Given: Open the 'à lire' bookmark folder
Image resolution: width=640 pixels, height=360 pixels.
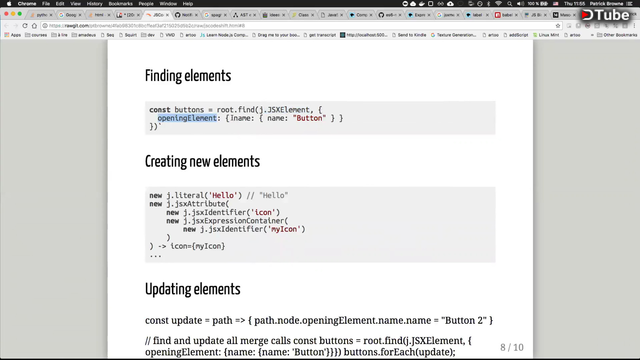Looking at the screenshot, I should coord(59,35).
